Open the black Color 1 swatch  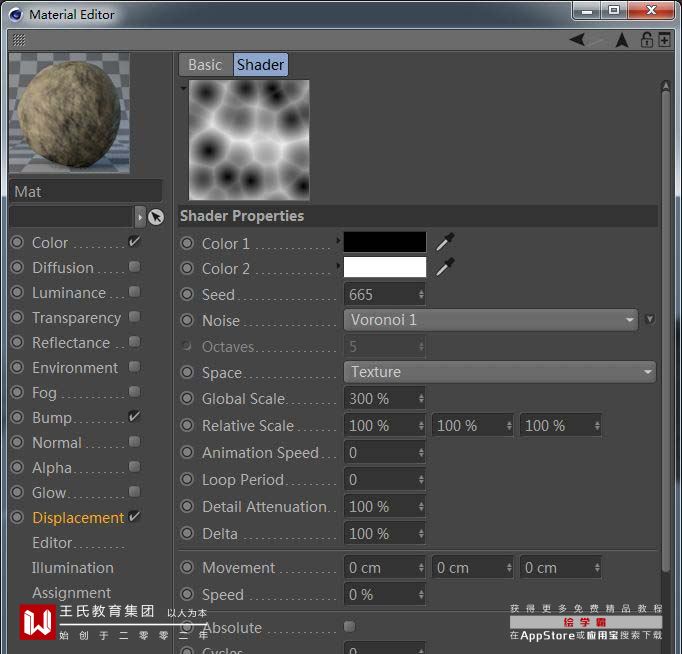(385, 242)
